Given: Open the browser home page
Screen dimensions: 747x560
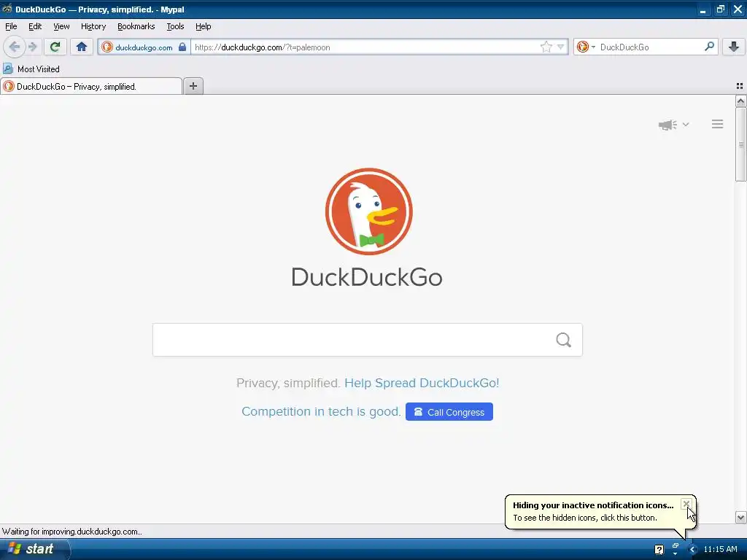Looking at the screenshot, I should [x=82, y=47].
